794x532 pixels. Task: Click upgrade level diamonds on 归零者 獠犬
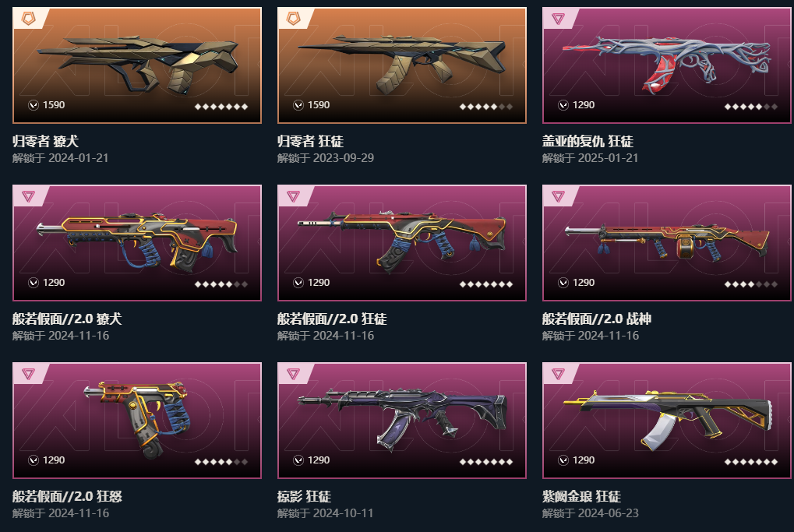[221, 106]
